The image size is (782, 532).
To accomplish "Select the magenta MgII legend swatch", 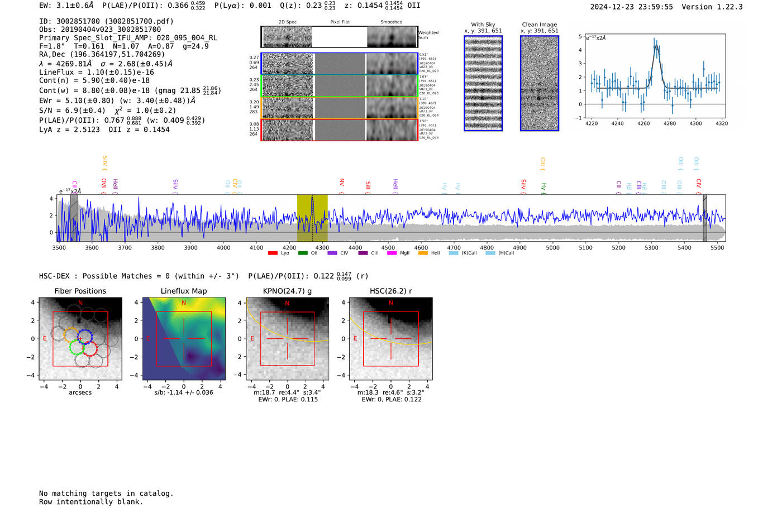I will coord(392,253).
